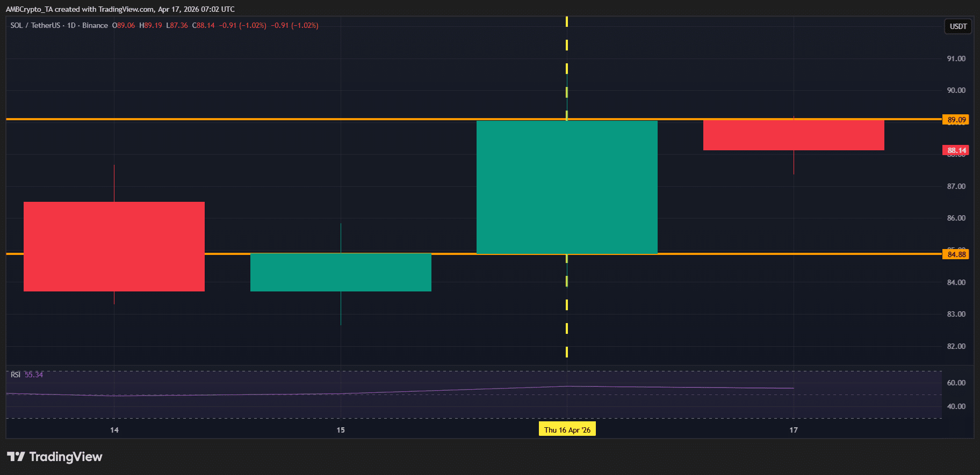Click the 1D interval in chart legend

[71, 25]
